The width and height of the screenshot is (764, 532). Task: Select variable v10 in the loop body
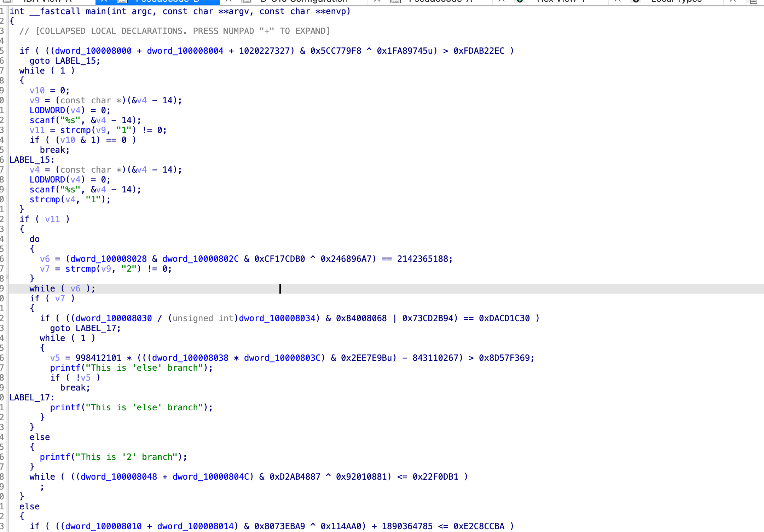37,90
